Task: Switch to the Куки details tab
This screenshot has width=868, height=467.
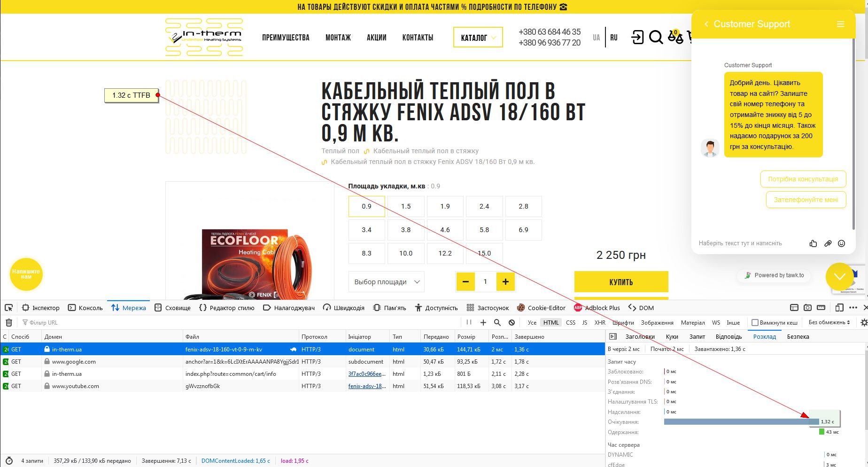Action: point(672,336)
